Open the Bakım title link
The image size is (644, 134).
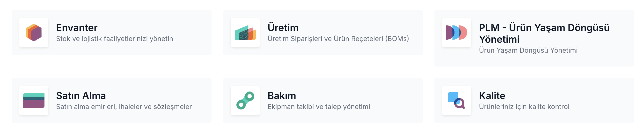point(282,96)
